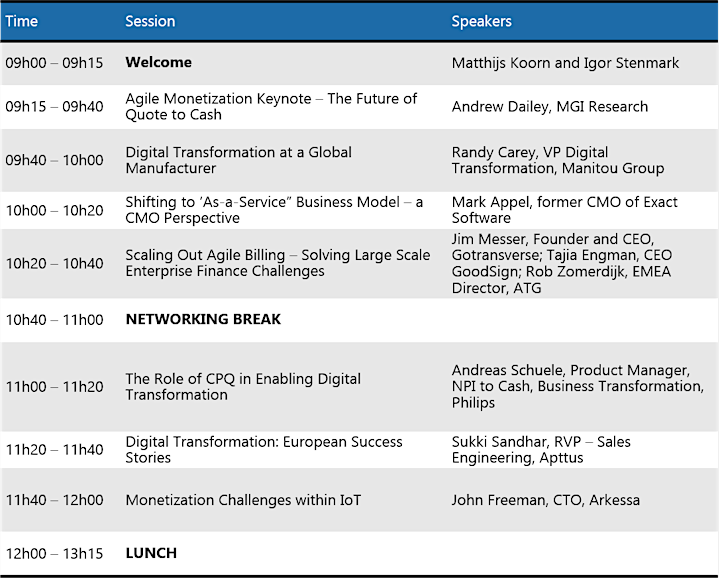Select the Scaling Out Agile Billing session

click(278, 263)
